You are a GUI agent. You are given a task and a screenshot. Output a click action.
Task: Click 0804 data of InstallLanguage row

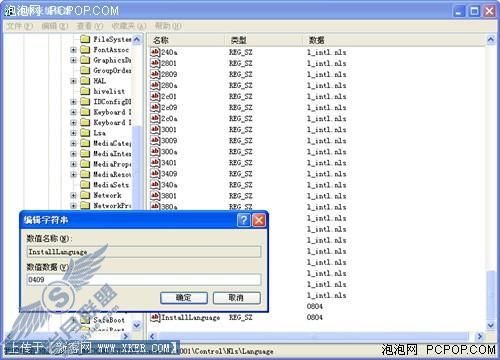[314, 317]
